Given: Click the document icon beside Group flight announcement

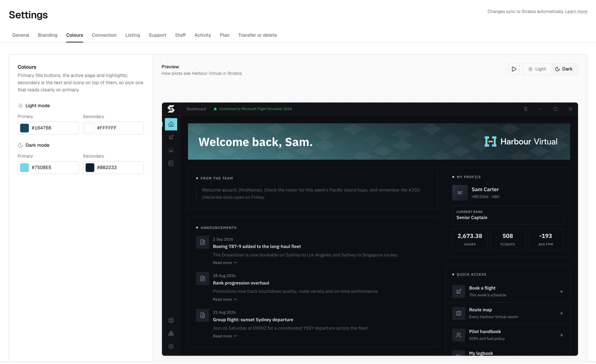Looking at the screenshot, I should (202, 315).
